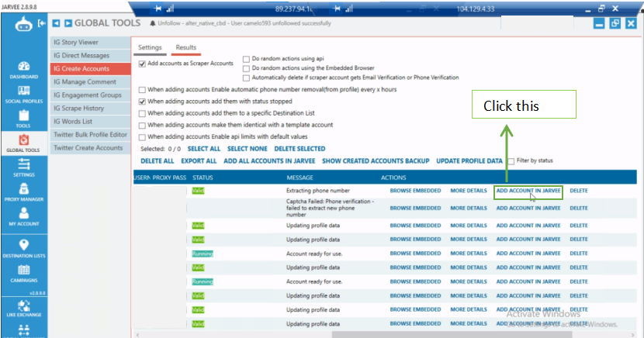Open IG Manage Comment tool
Viewport: 644px width, 338px height.
(x=90, y=81)
